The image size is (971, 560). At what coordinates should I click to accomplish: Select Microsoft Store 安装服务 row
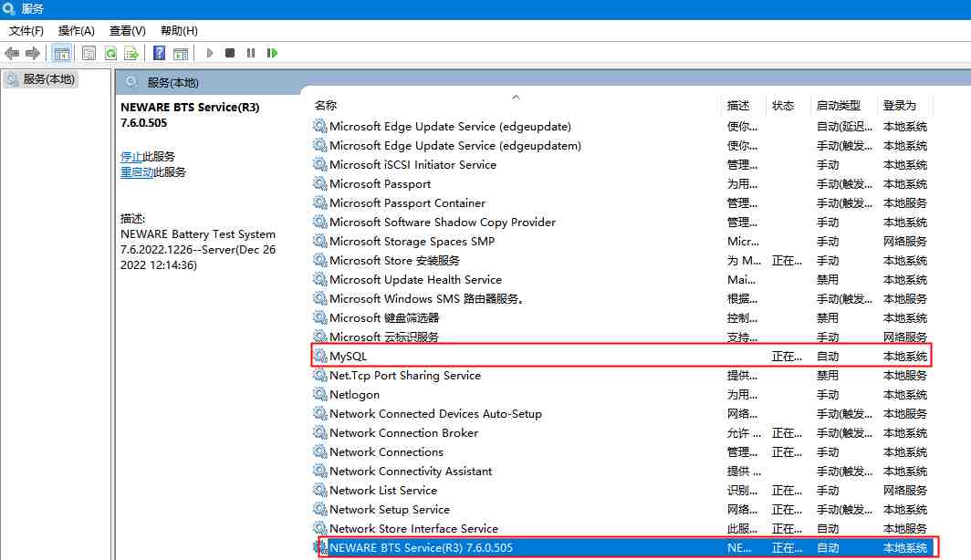coord(621,261)
